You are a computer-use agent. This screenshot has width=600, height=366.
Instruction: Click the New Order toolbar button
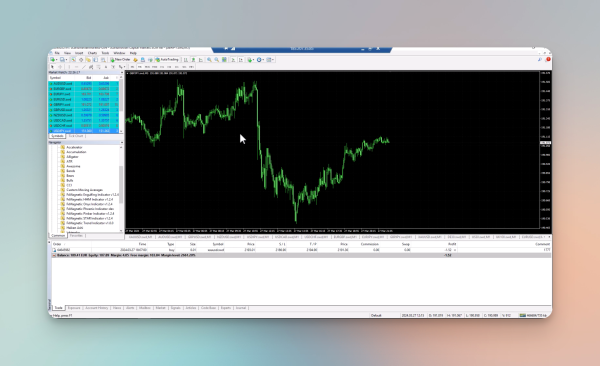120,60
